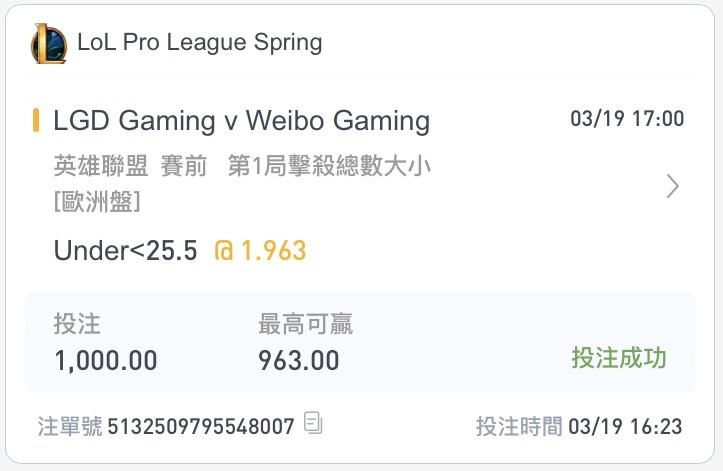Select bet slip number 5132509795548007
Screen dimensions: 723x471
point(201,426)
